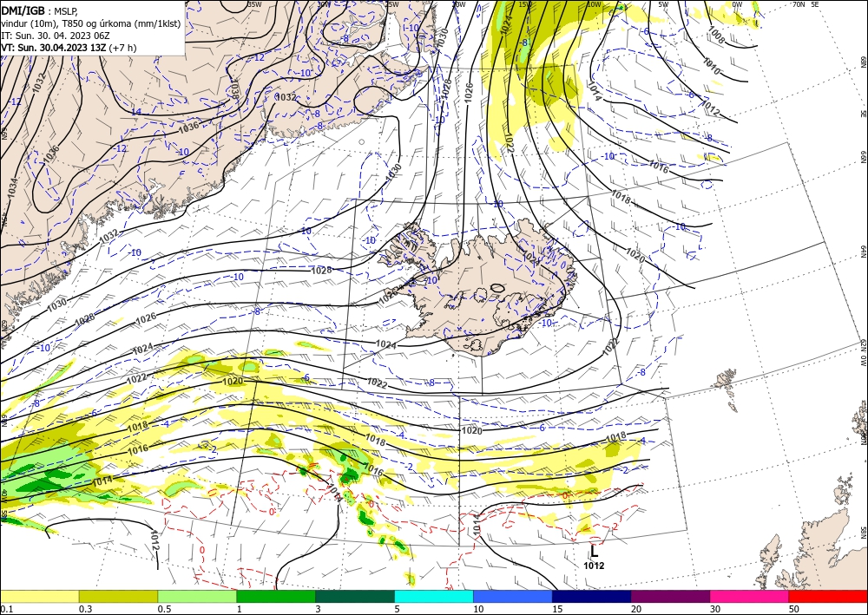Click the '15' legend scale value
This screenshot has width=868, height=615.
pos(557,609)
